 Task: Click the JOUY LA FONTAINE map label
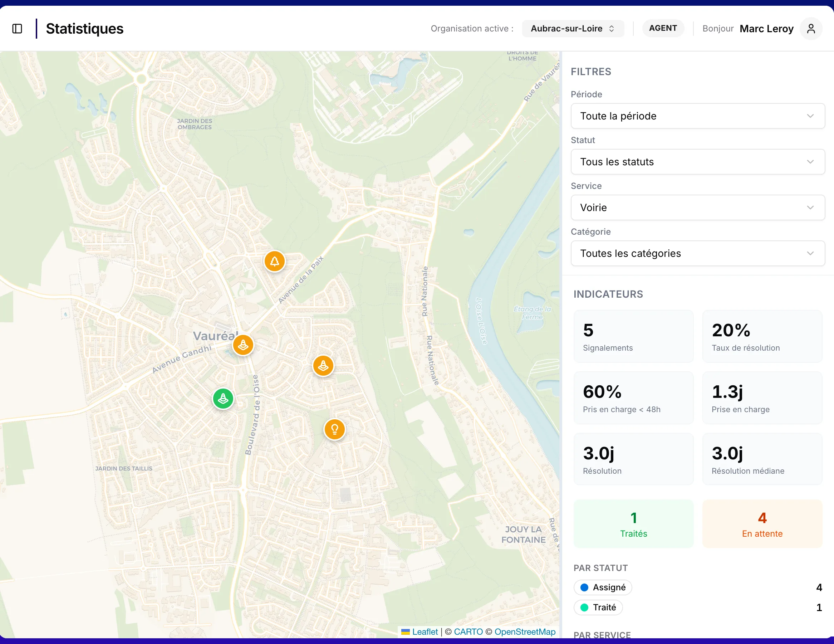pyautogui.click(x=523, y=535)
